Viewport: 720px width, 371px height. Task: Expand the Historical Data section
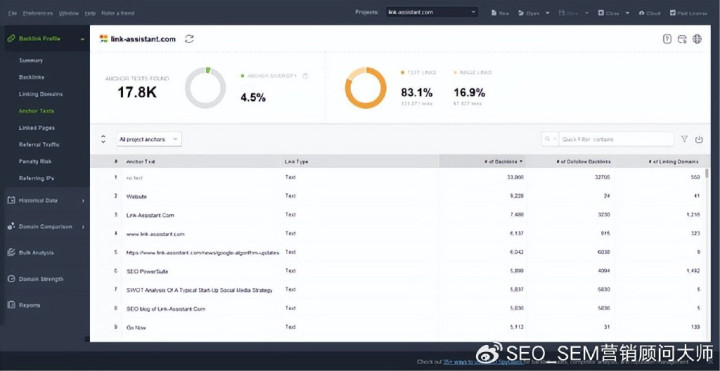(x=45, y=200)
